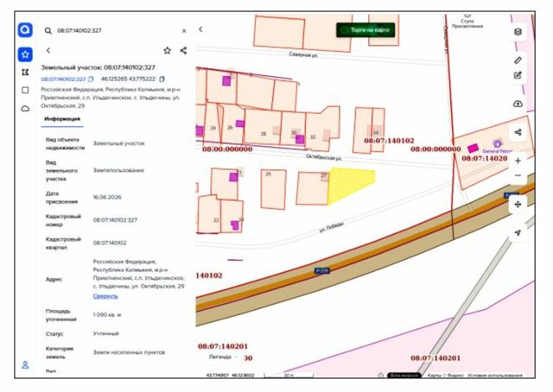Open the cloud icon in left sidebar
553x392 pixels.
coord(25,108)
